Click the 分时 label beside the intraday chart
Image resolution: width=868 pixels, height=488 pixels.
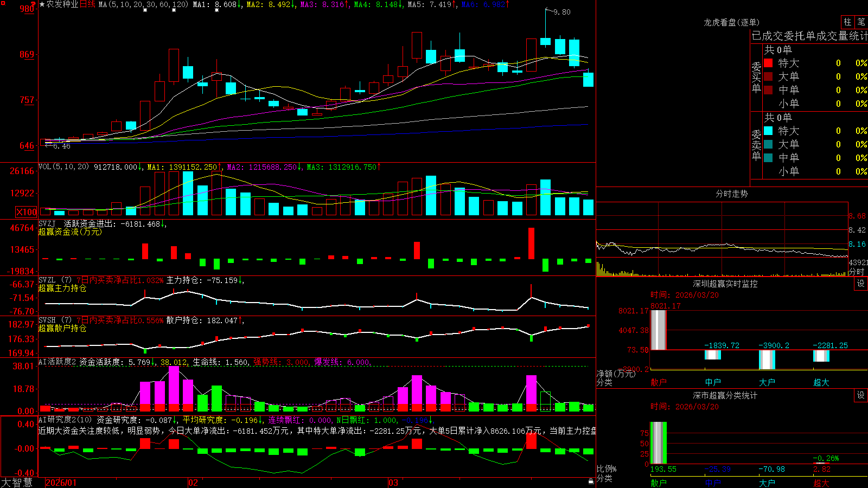coord(857,271)
